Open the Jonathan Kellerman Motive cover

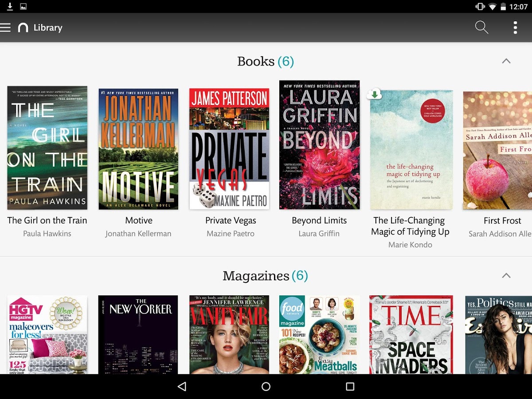pos(138,149)
